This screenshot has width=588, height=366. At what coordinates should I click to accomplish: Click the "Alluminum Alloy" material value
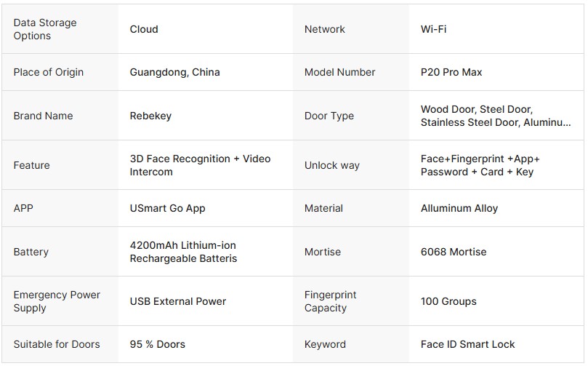tap(459, 208)
